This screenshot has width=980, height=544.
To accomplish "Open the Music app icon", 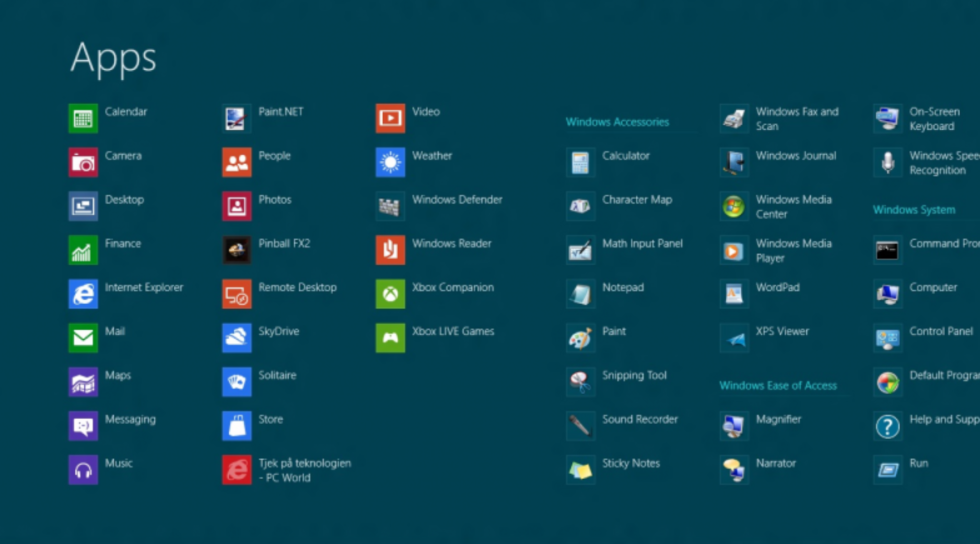I will click(83, 470).
